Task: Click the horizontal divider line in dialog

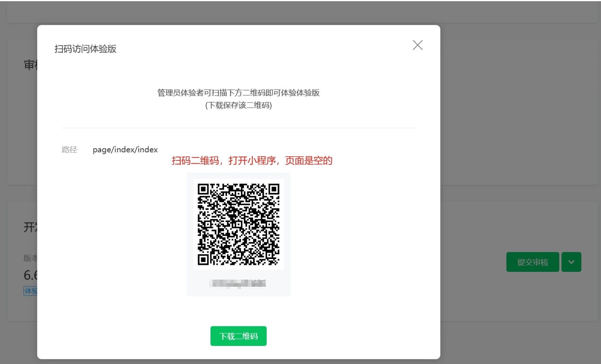Action: pyautogui.click(x=238, y=128)
